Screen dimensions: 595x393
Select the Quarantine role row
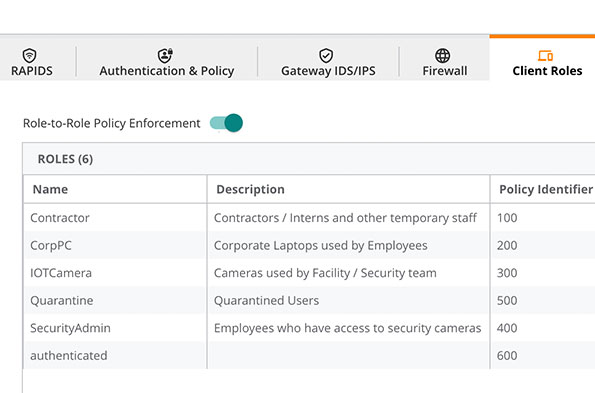coord(309,300)
